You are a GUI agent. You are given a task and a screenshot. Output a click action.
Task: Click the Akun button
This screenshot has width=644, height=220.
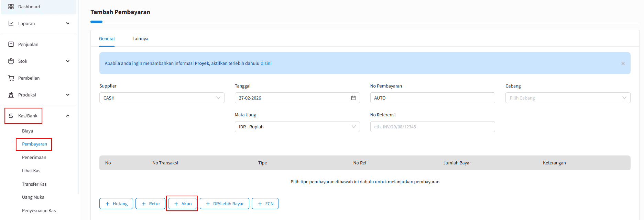[183, 204]
